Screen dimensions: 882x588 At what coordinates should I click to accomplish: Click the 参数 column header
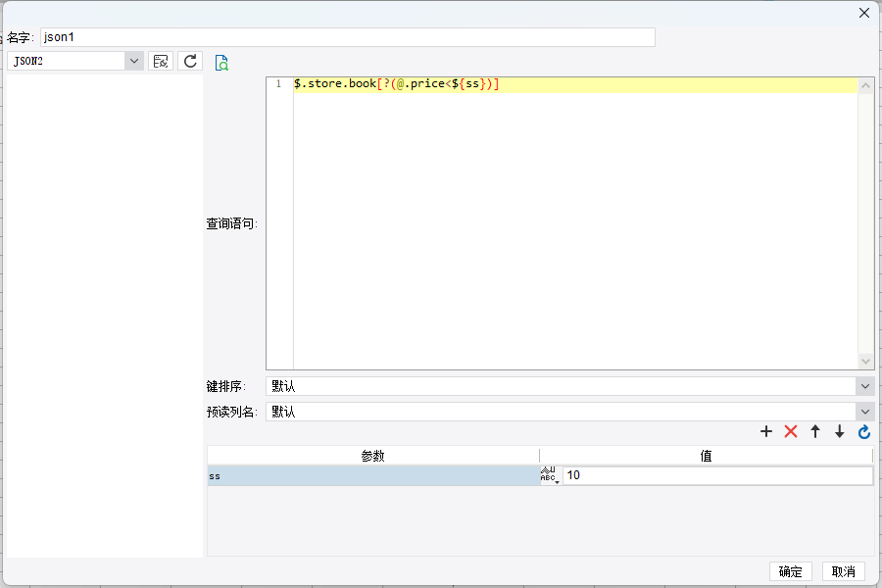click(x=373, y=456)
